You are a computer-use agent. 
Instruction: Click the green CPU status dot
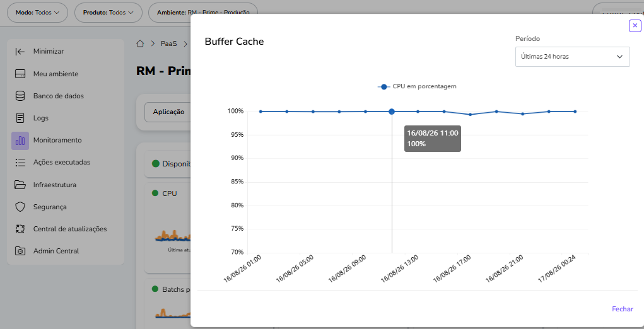tap(155, 193)
